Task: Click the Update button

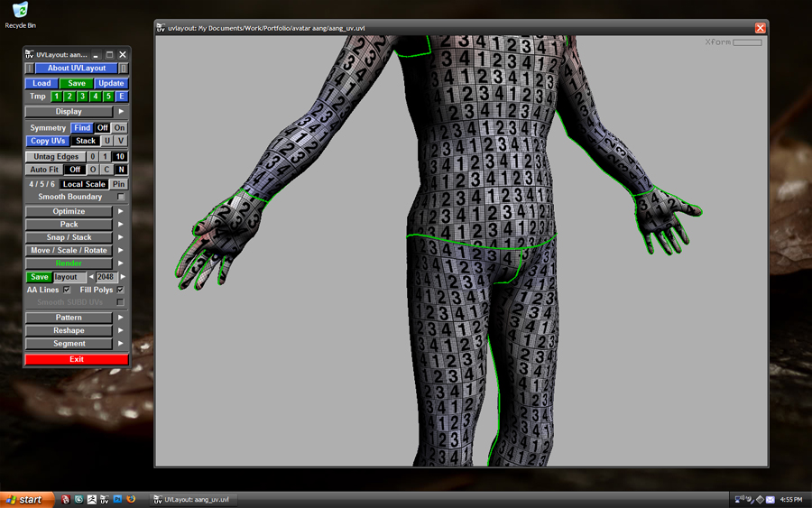Action: (x=111, y=83)
